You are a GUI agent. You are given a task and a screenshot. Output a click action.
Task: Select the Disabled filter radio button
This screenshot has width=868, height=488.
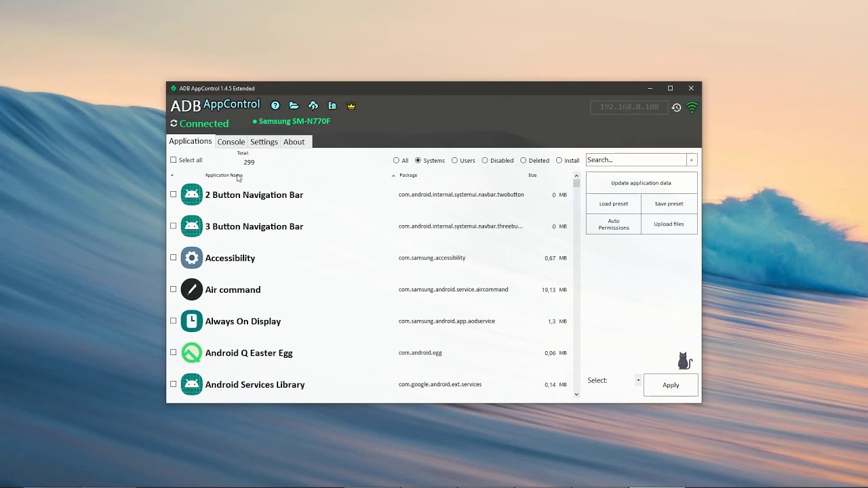click(485, 161)
